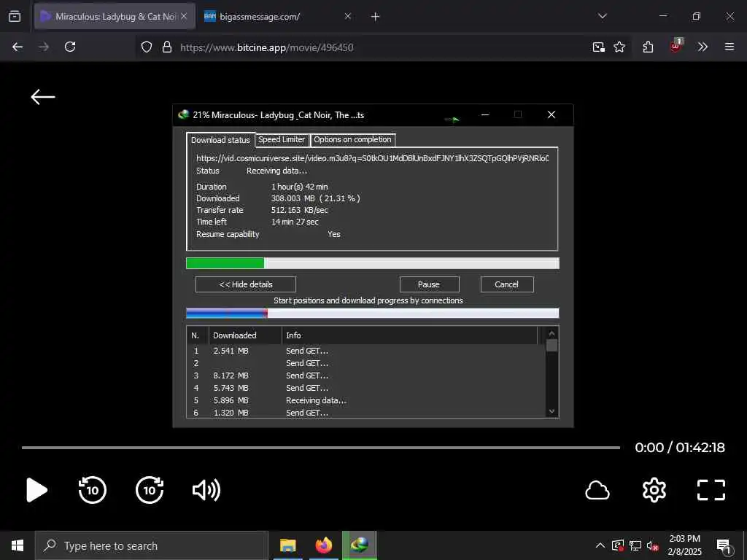747x560 pixels.
Task: Select connection row 5 Receiving data
Action: click(x=366, y=400)
